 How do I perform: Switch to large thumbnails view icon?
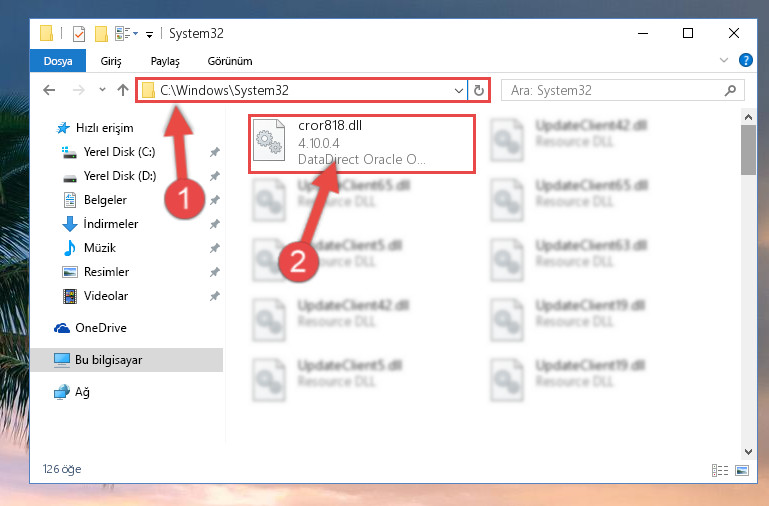[742, 471]
